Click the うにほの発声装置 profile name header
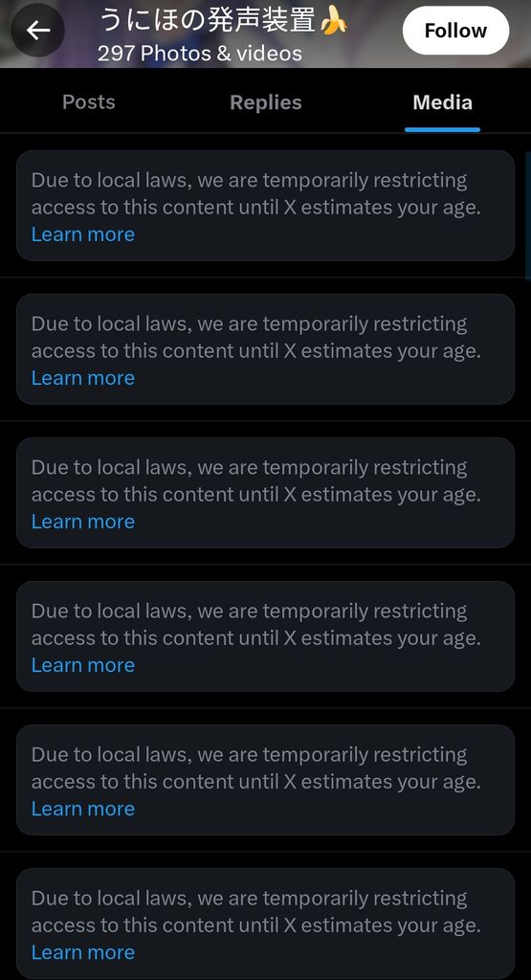 (x=223, y=22)
